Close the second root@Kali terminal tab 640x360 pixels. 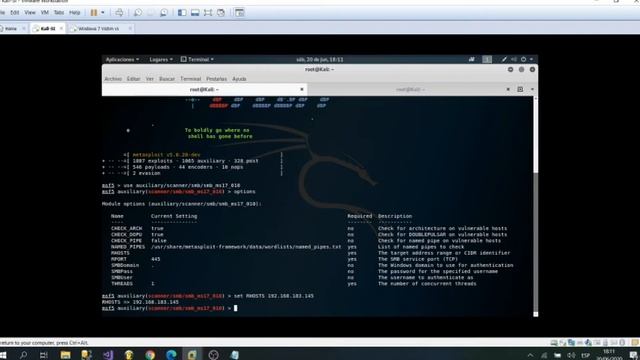click(x=508, y=89)
